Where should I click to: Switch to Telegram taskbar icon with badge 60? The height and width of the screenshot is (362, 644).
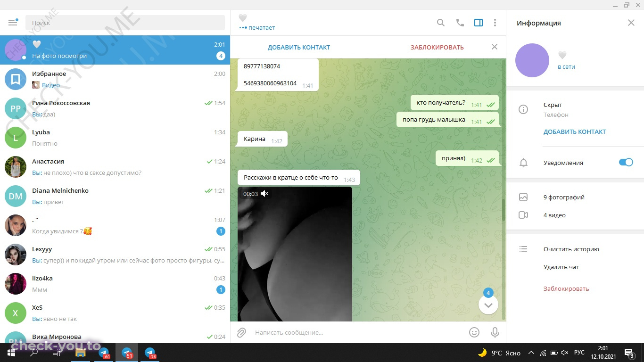[104, 353]
